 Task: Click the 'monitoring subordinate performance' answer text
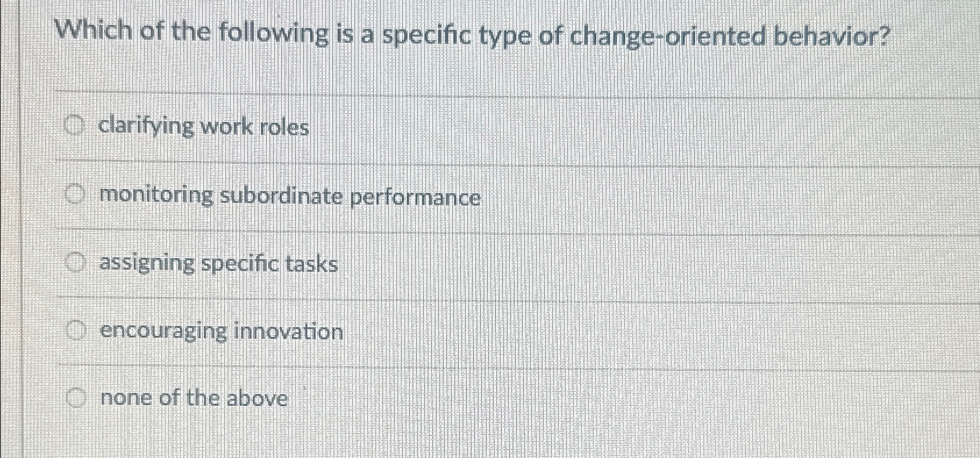290,197
